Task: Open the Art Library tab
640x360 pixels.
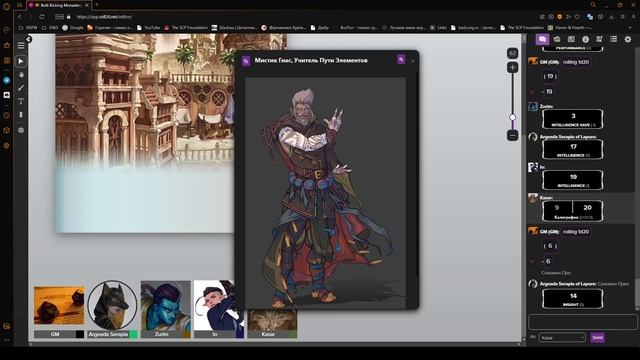Action: pos(557,39)
